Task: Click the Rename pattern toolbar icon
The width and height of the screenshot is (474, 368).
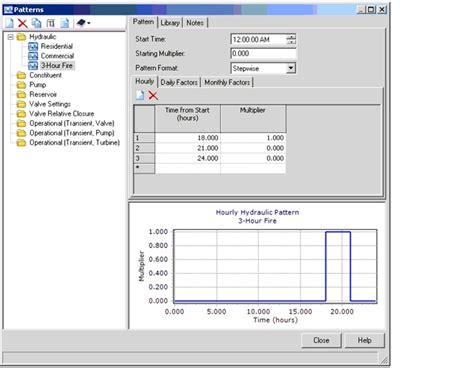Action: click(50, 23)
